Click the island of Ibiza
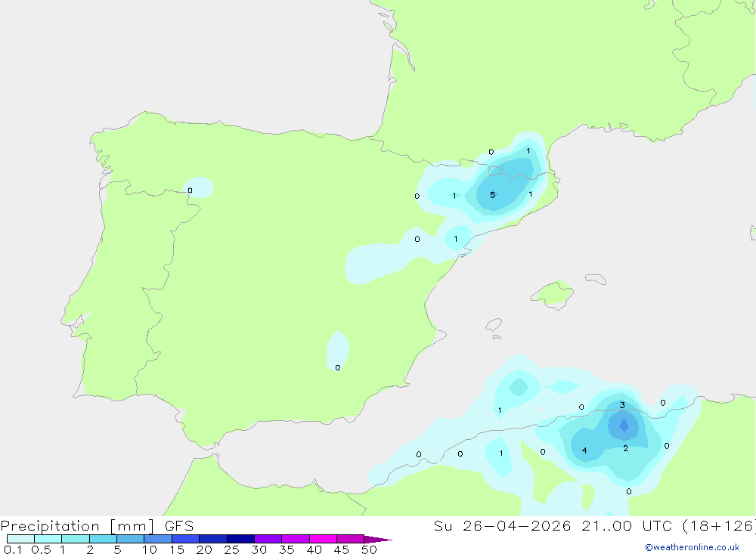Viewport: 756px width, 554px height. point(494,325)
